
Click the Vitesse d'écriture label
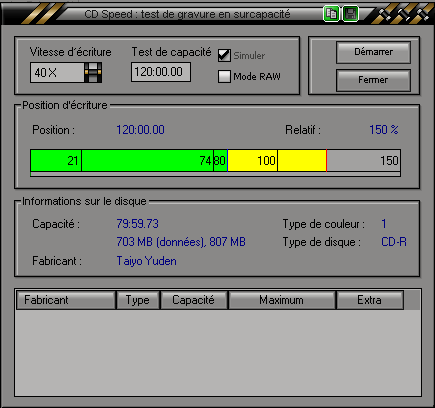click(70, 52)
